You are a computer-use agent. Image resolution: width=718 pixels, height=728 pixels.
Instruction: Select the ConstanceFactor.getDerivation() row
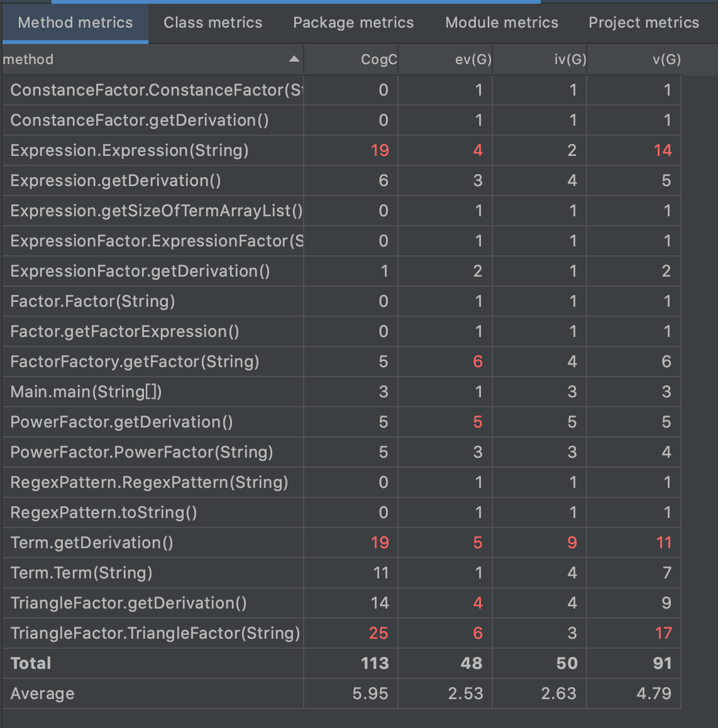pyautogui.click(x=140, y=120)
